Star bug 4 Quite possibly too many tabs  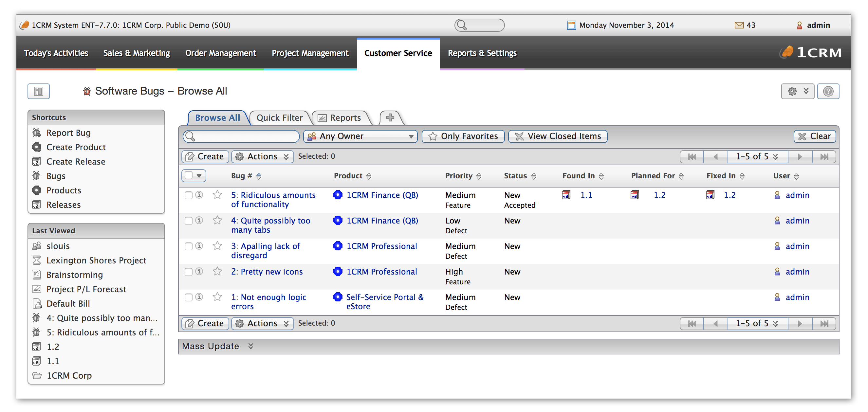[217, 220]
